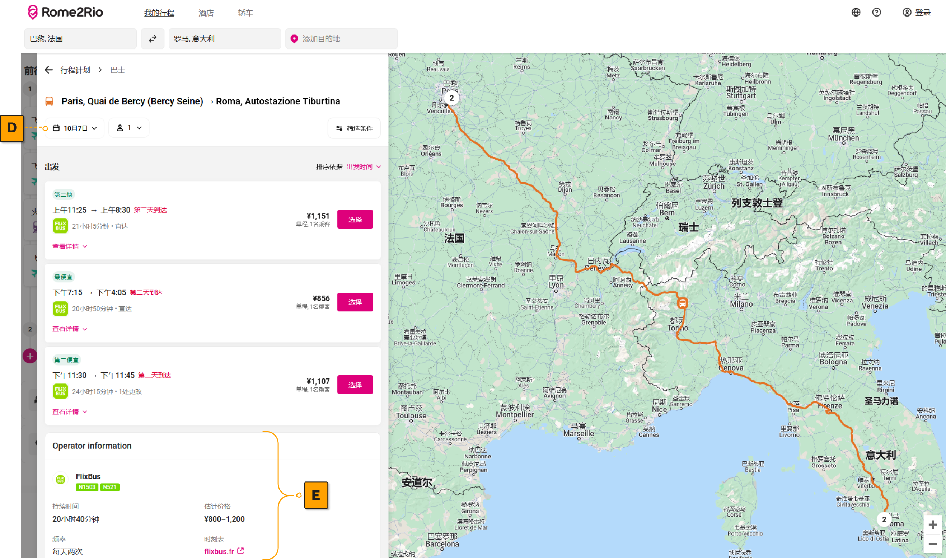Open the passenger count dropdown
The width and height of the screenshot is (946, 560).
pyautogui.click(x=129, y=128)
